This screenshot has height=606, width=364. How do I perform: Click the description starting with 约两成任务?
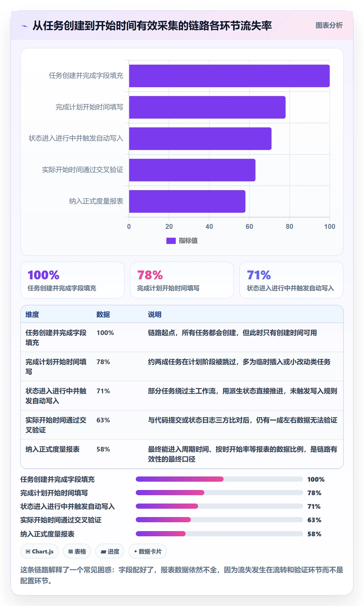click(x=239, y=362)
